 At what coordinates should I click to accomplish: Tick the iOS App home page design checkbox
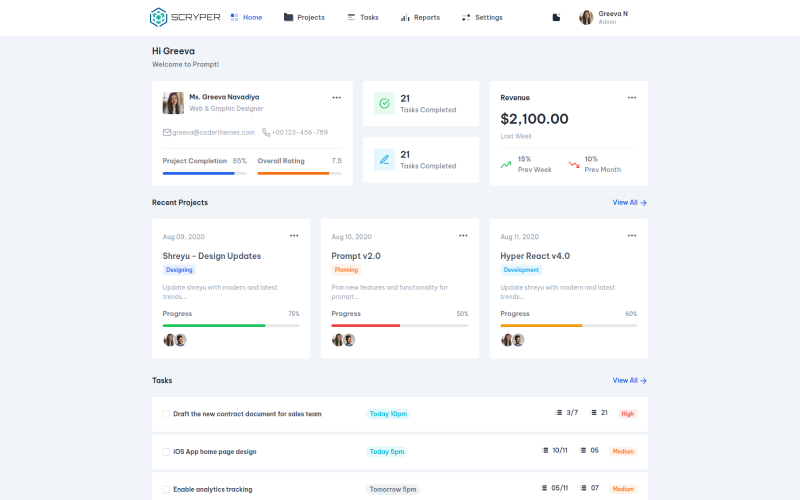coord(167,451)
